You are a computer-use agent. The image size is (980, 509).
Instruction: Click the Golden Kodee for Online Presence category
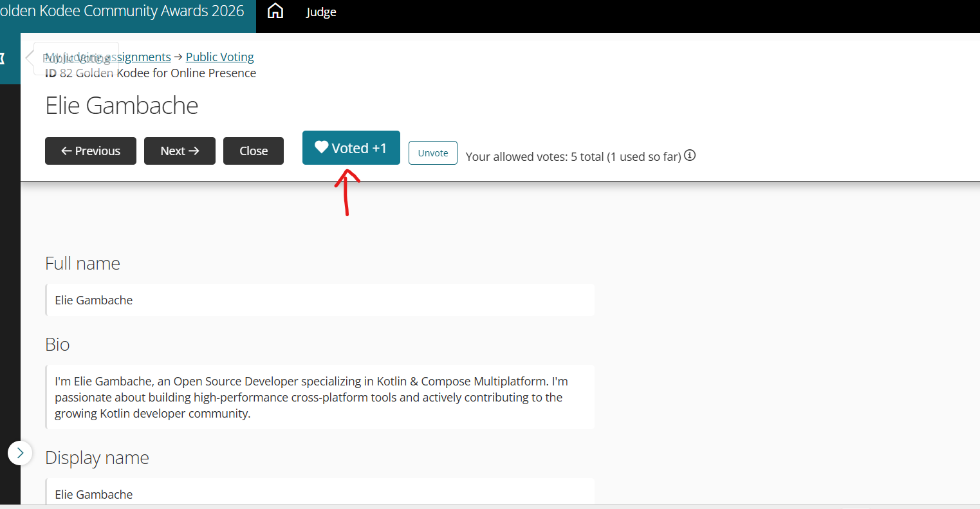[165, 73]
